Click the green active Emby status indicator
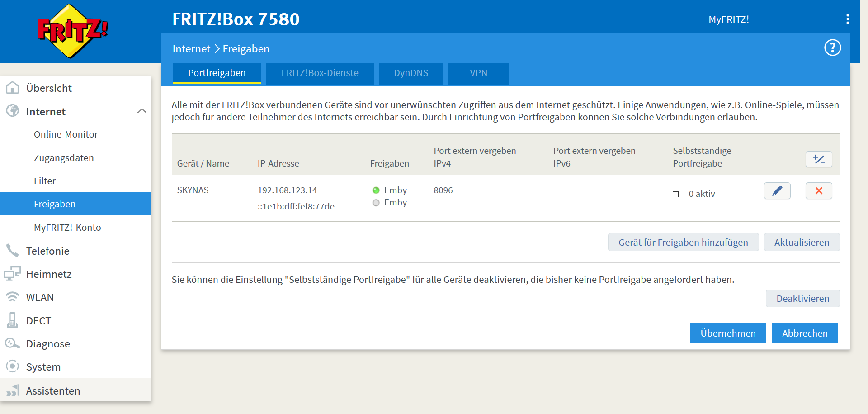 click(x=376, y=190)
